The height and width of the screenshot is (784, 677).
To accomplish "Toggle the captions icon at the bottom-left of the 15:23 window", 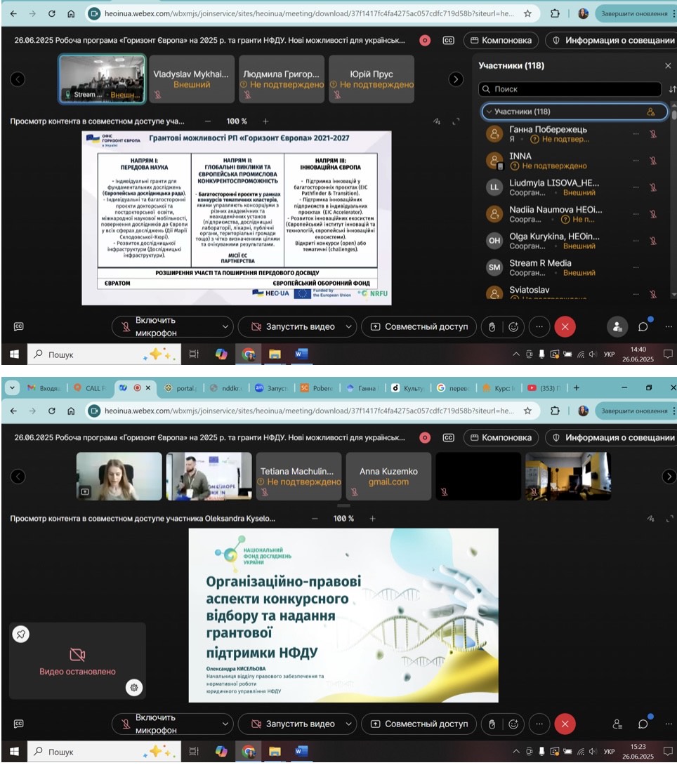I will tap(18, 724).
